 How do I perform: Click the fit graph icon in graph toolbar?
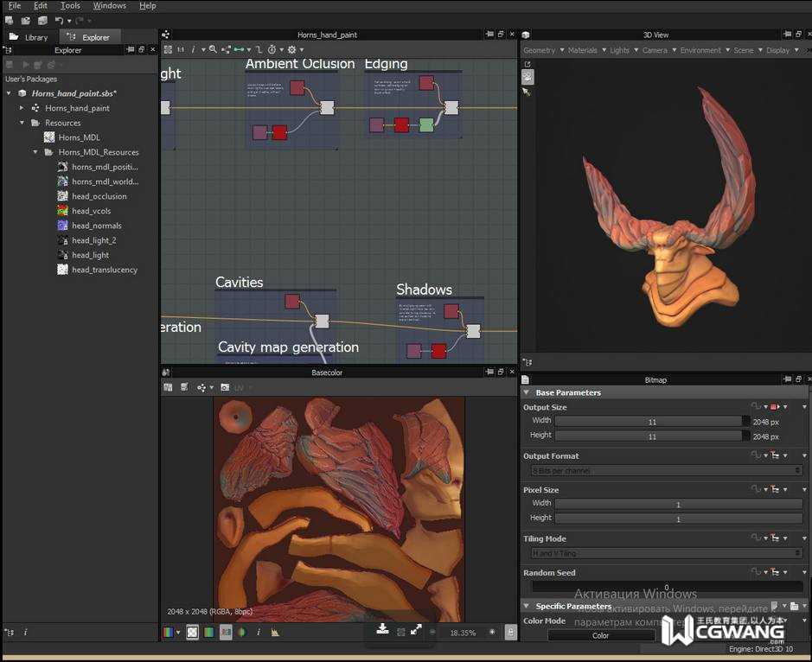tap(168, 50)
